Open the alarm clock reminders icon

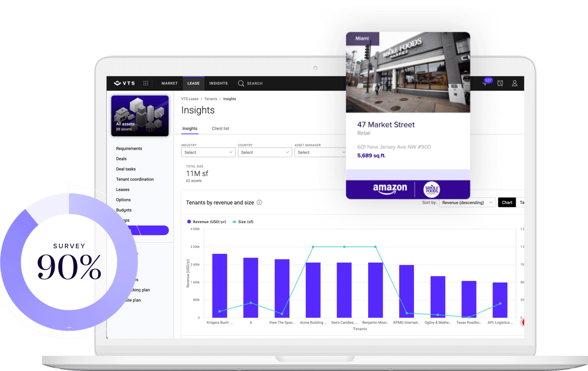point(500,83)
